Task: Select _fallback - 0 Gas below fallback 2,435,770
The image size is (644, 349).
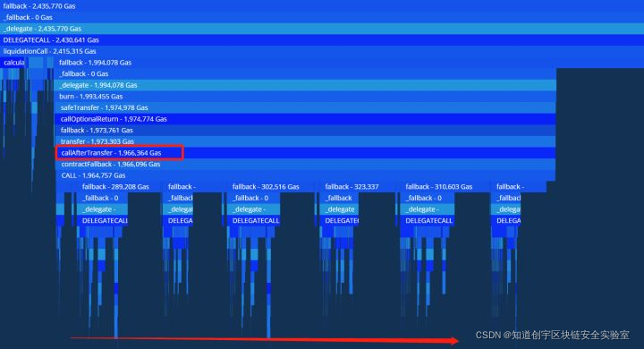Action: click(x=322, y=17)
